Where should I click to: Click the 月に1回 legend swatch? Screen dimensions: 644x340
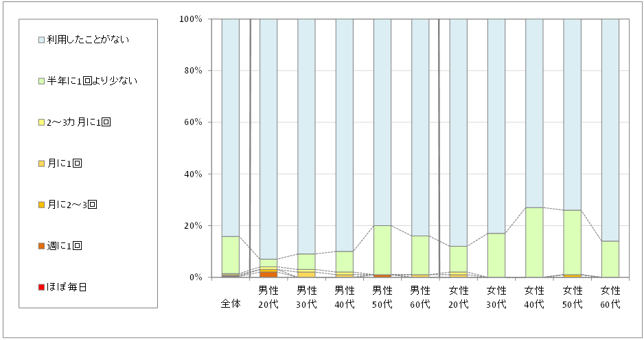[41, 163]
